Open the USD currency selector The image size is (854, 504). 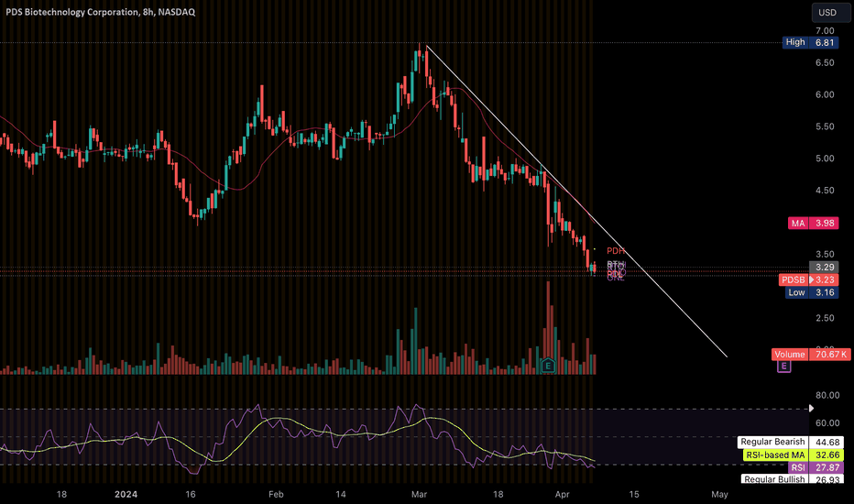[x=830, y=12]
